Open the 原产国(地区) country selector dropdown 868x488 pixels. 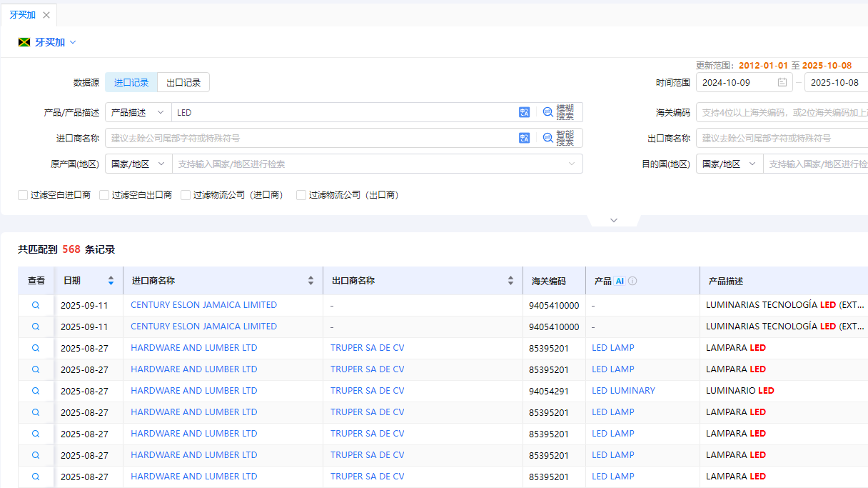click(x=136, y=164)
